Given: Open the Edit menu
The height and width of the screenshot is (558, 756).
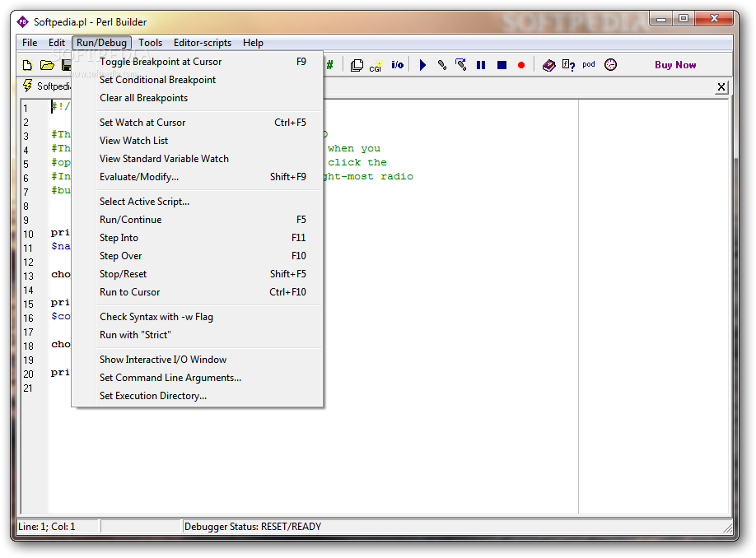Looking at the screenshot, I should click(x=56, y=43).
